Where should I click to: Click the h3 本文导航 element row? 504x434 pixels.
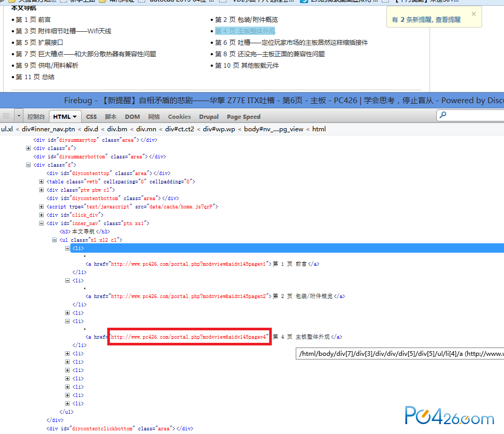click(84, 232)
